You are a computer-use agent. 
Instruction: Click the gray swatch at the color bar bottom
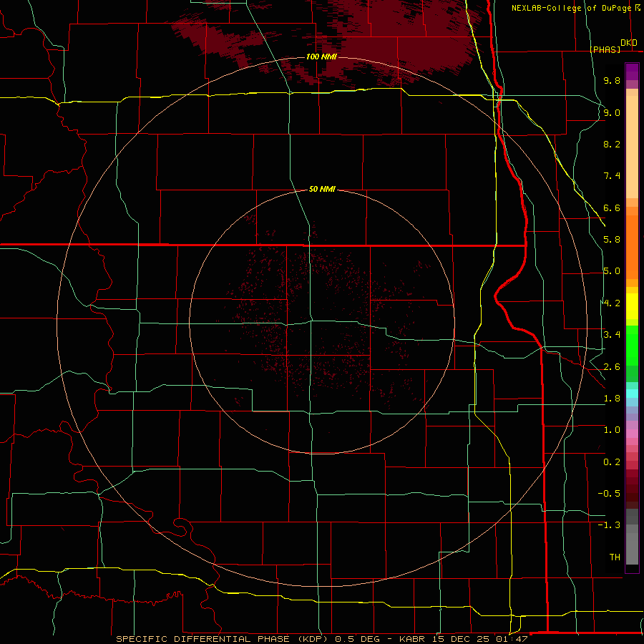(632, 548)
